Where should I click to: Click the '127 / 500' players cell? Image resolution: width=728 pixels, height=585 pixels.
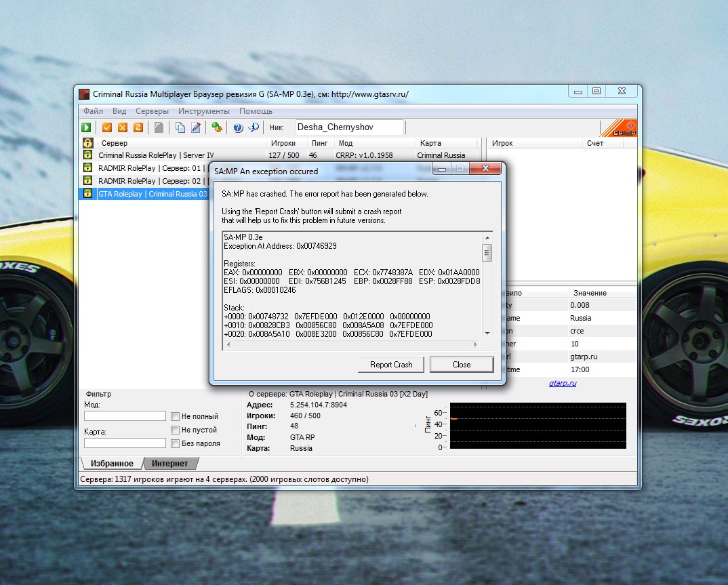pos(284,155)
